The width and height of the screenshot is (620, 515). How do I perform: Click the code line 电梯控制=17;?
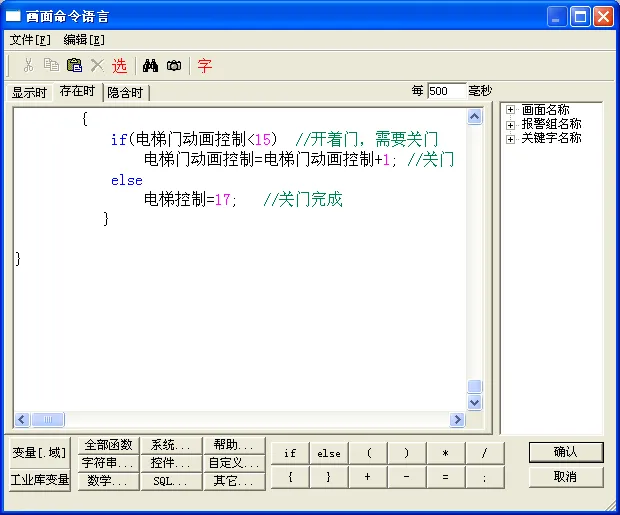190,199
